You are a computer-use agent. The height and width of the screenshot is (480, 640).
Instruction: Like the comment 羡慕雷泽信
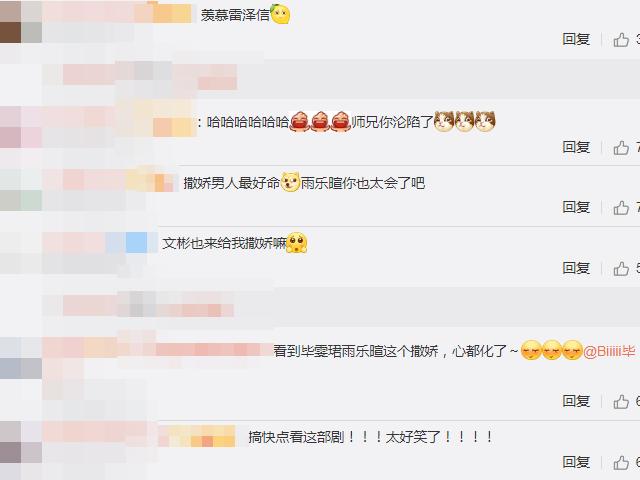click(x=621, y=40)
